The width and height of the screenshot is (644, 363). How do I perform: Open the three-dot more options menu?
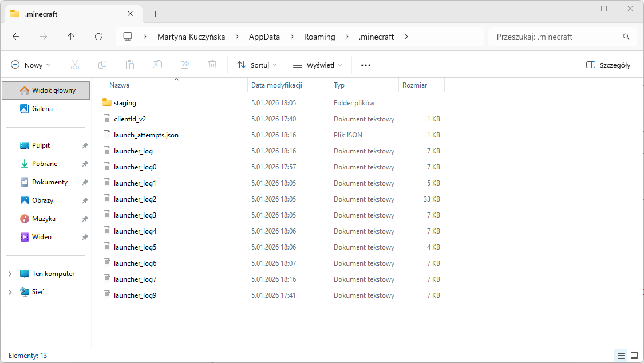366,65
